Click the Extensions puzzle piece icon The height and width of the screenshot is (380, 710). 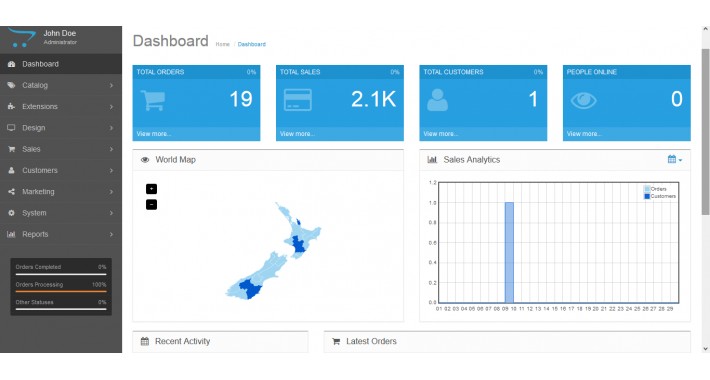click(11, 106)
